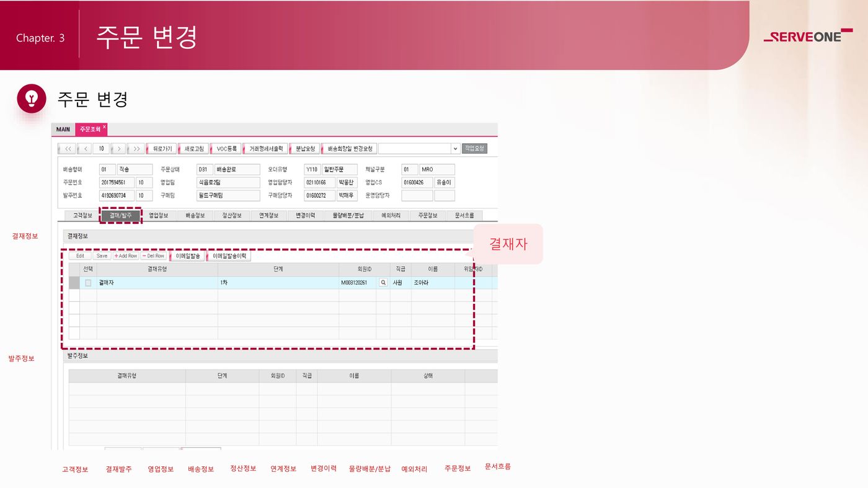Click the + Add Row button
Viewport: 868px width, 488px height.
tap(126, 256)
